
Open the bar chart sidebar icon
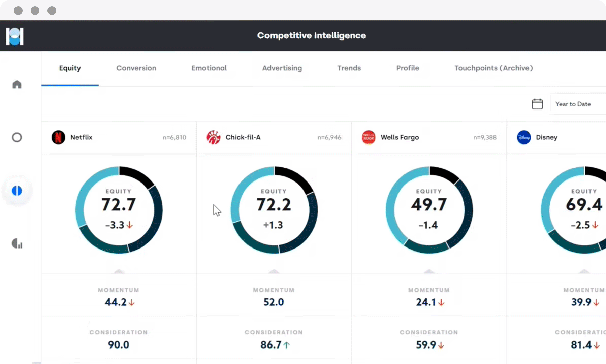17,243
